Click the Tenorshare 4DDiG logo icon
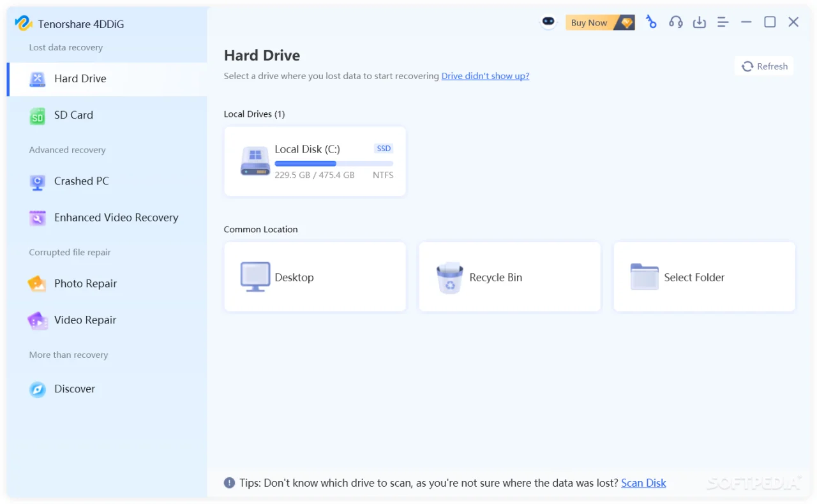This screenshot has width=817, height=504. 23,24
